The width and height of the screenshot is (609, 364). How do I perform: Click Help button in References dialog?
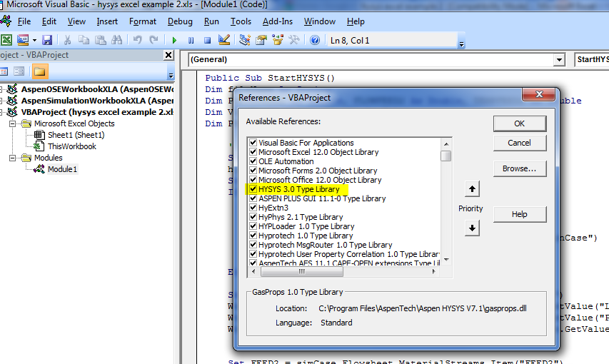pos(520,214)
